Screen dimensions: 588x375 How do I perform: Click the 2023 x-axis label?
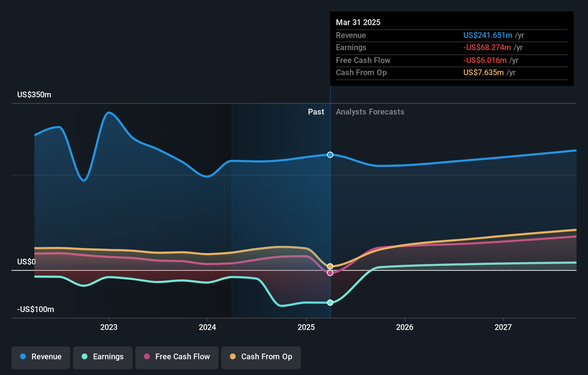109,327
